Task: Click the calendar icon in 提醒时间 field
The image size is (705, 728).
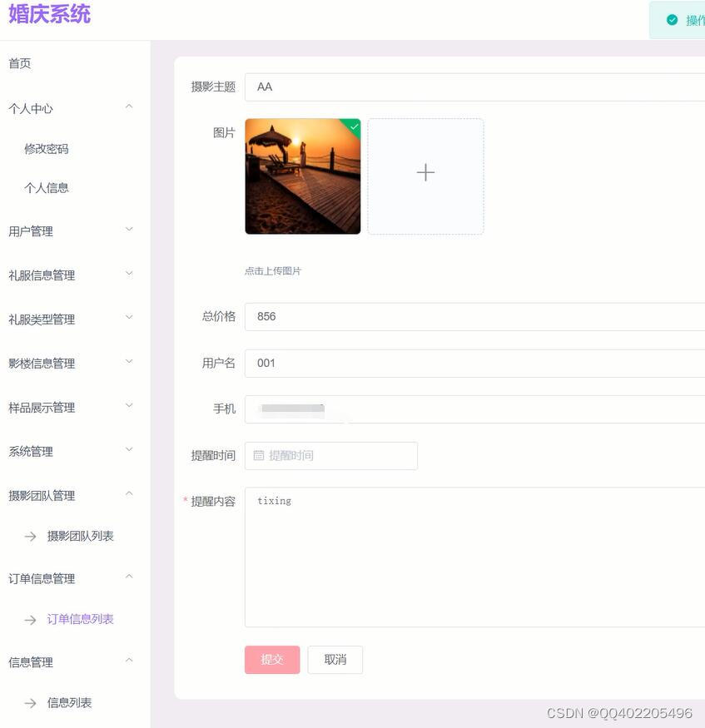Action: coord(259,455)
